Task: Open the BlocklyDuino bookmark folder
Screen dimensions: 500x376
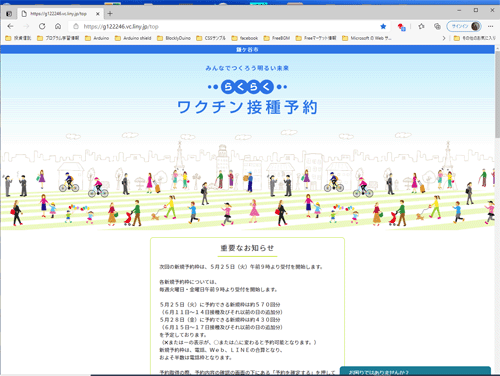Action: pos(174,38)
